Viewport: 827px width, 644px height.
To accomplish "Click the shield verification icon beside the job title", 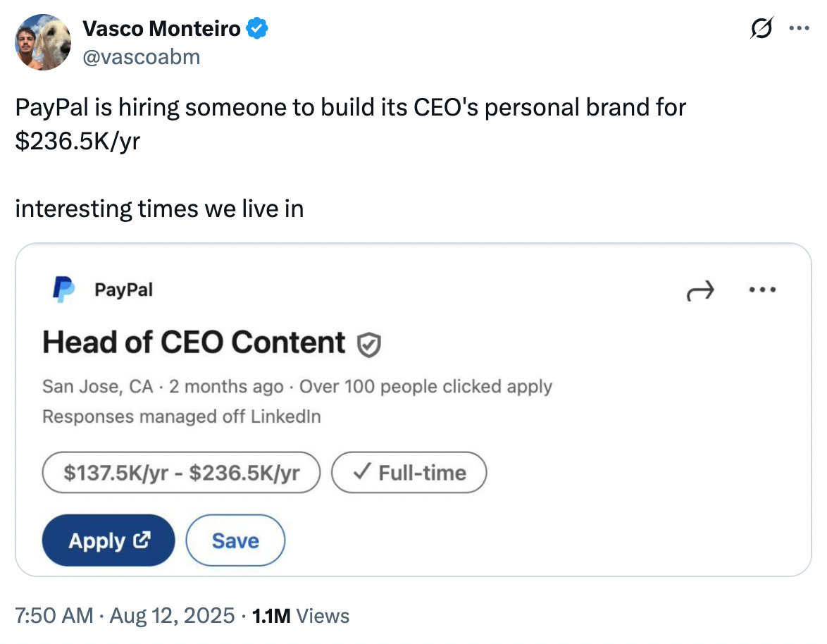I will (369, 345).
